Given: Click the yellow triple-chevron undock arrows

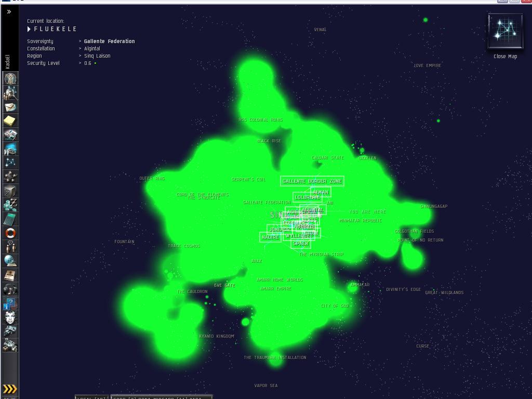Looking at the screenshot, I should (x=10, y=389).
